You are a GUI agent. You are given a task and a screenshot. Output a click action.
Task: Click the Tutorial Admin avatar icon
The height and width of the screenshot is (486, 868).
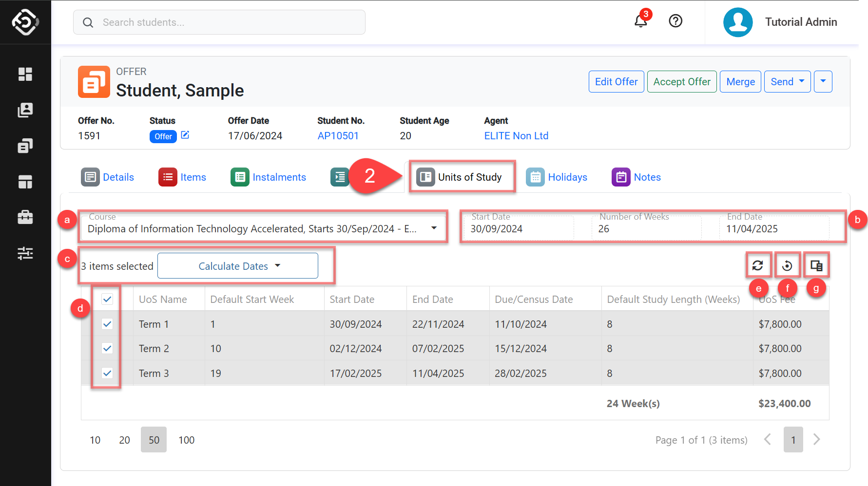738,22
